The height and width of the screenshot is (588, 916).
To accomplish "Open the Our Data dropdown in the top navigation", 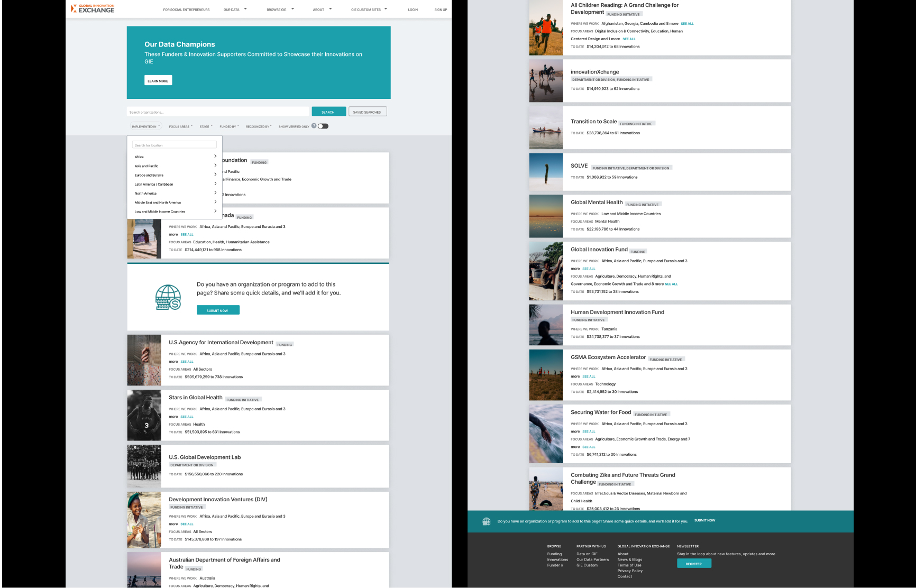I will [235, 10].
